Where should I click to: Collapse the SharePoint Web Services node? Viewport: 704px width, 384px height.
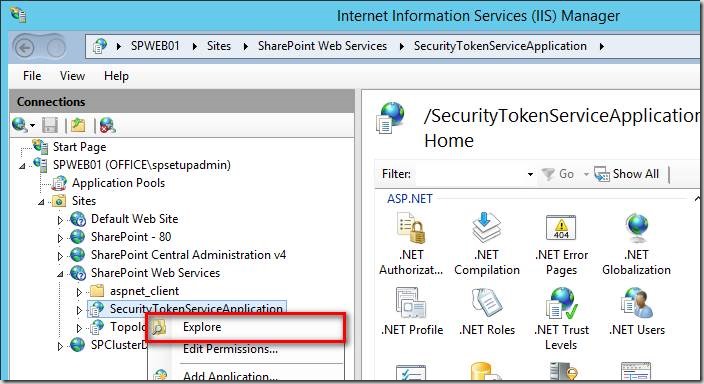click(60, 274)
